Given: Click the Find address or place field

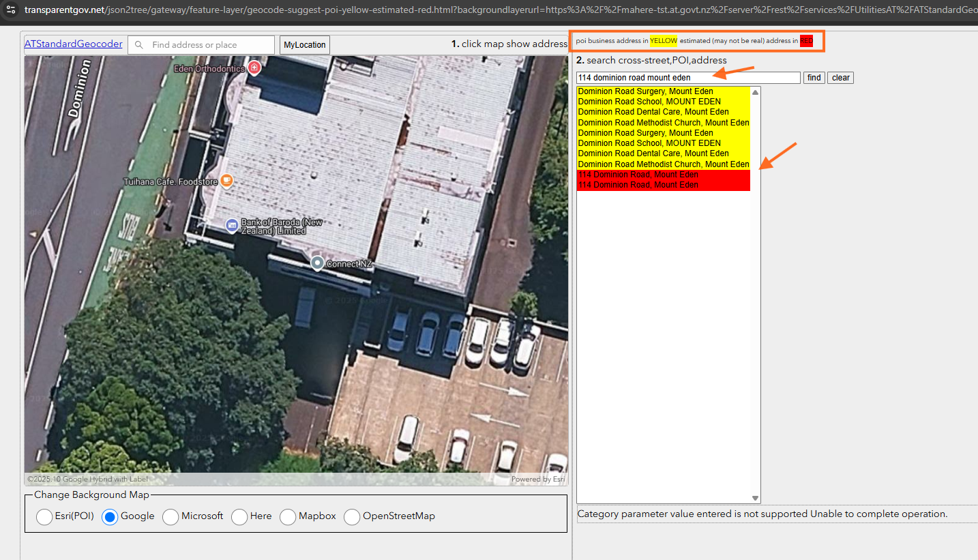Looking at the screenshot, I should point(210,45).
